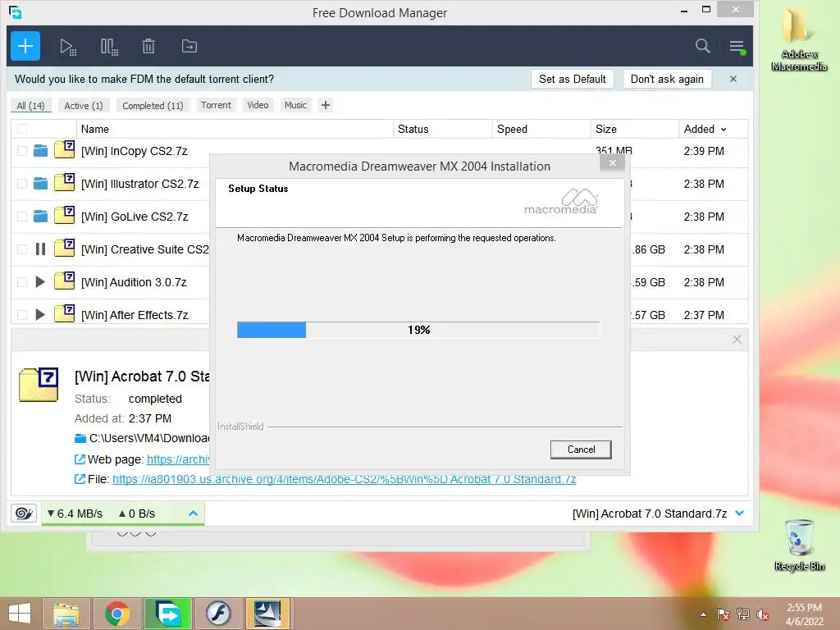Tick the select-all checkbox in header

(22, 129)
